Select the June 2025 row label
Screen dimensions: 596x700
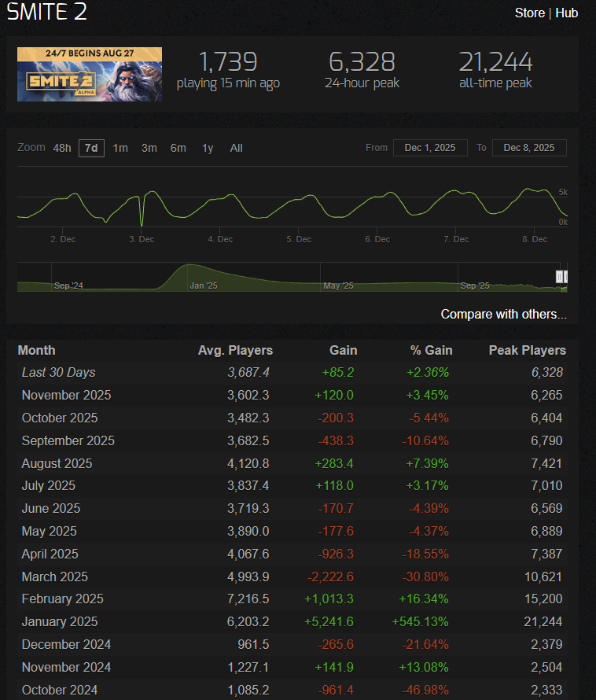[51, 508]
